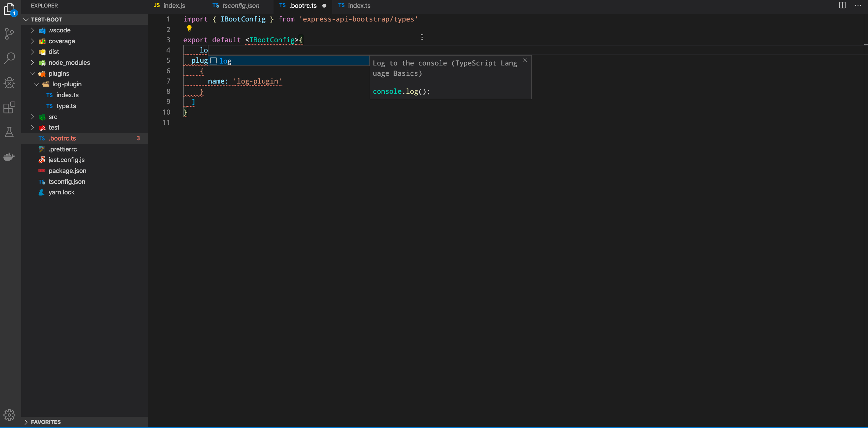Click line number 11 in gutter
Screen dimensions: 868x428
166,122
